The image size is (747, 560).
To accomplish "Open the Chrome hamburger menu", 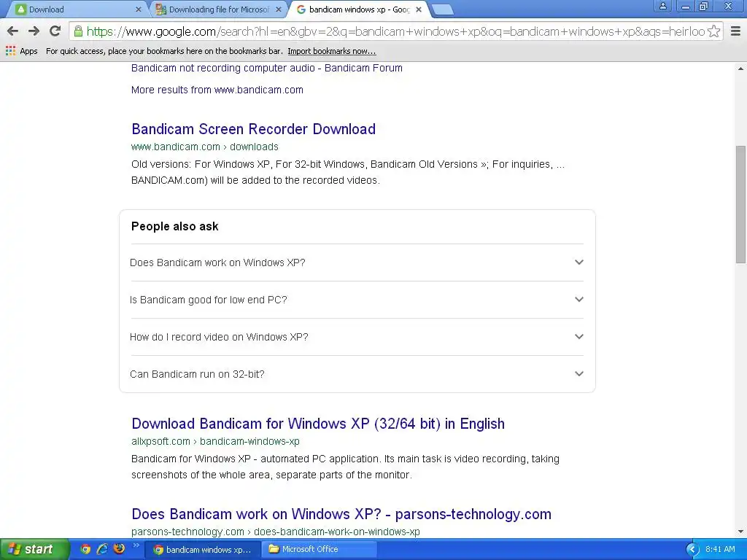I will [735, 31].
